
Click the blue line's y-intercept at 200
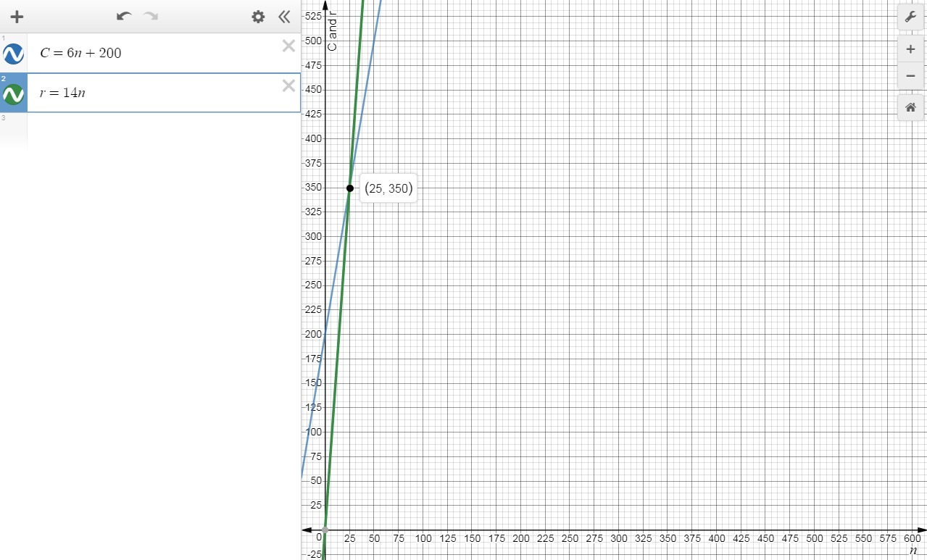[325, 334]
